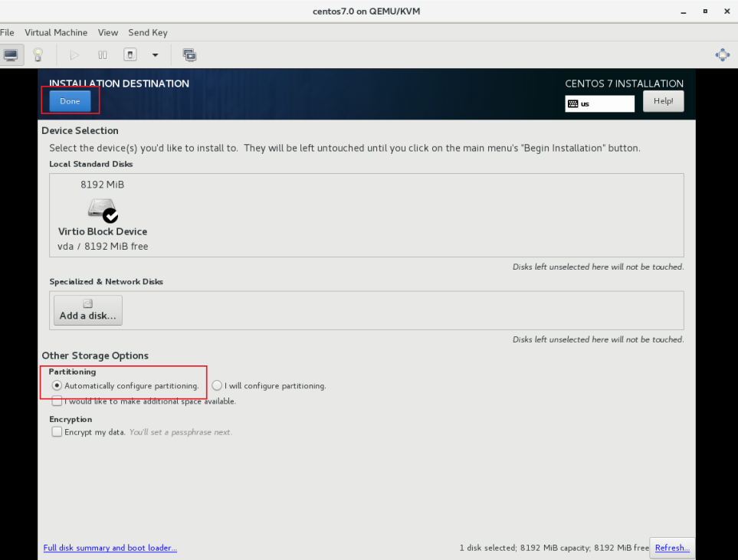738x560 pixels.
Task: Click the keyboard icon next to us
Action: pos(572,104)
